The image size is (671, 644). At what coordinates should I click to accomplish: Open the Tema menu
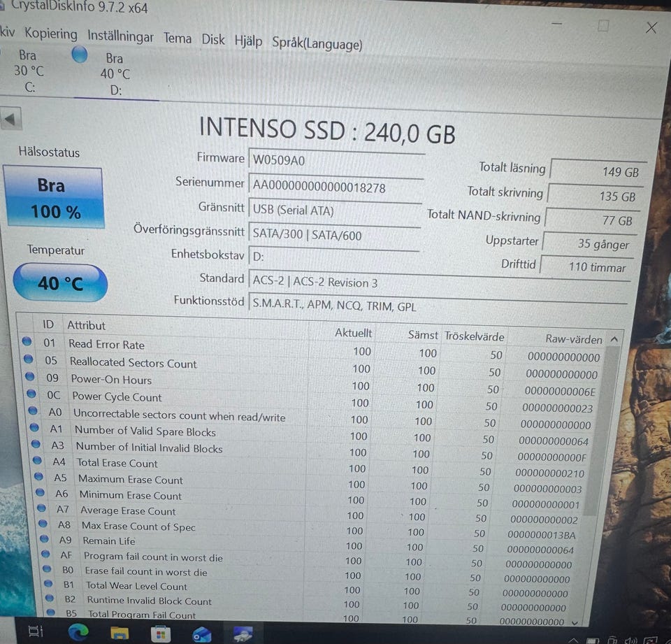(177, 38)
